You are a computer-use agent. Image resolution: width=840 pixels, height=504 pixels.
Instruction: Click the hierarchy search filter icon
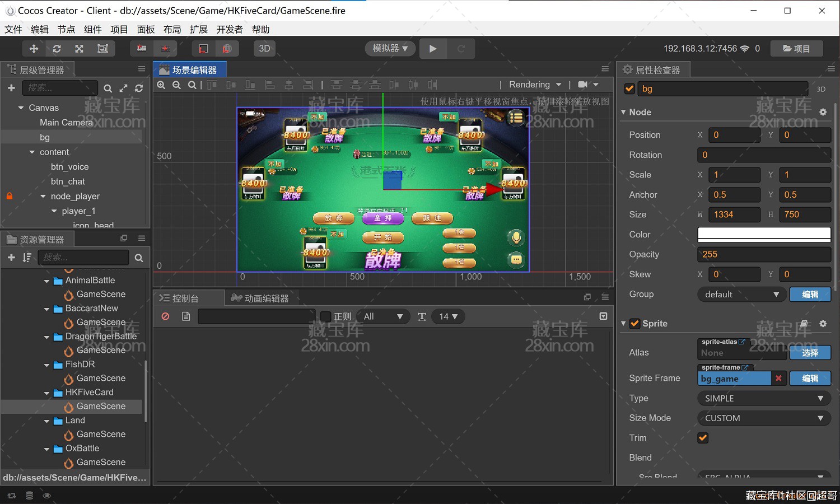[108, 88]
